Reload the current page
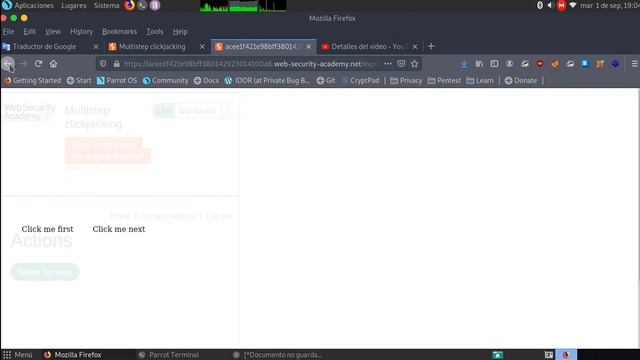 [x=38, y=64]
